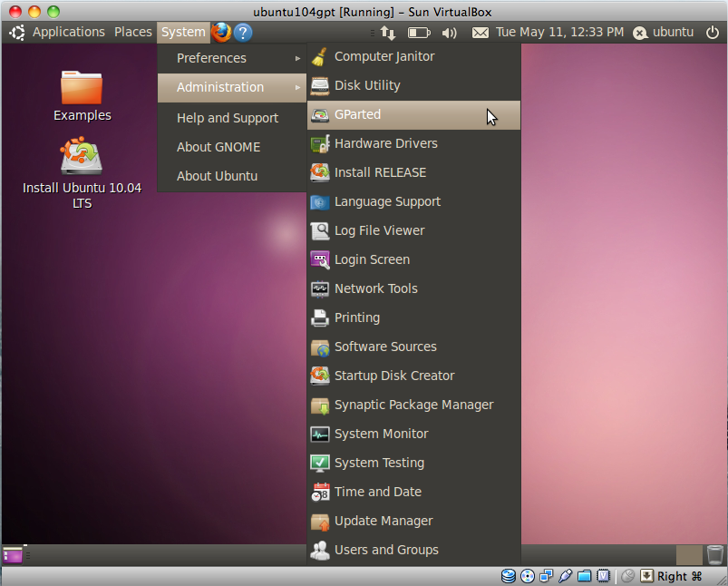Click VirtualBox network adapter status icon
This screenshot has width=728, height=586.
[x=546, y=576]
